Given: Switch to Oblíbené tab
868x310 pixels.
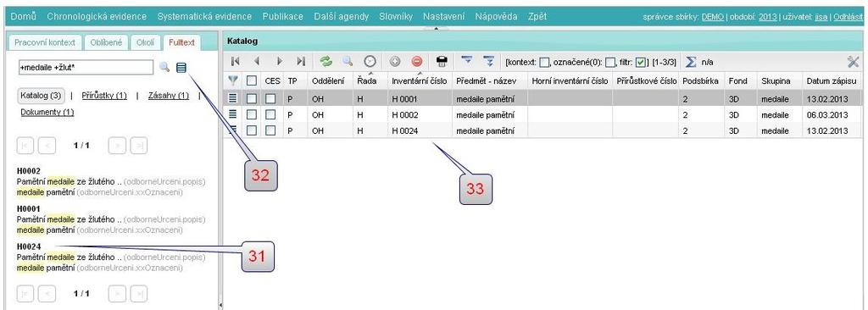Looking at the screenshot, I should [x=106, y=42].
